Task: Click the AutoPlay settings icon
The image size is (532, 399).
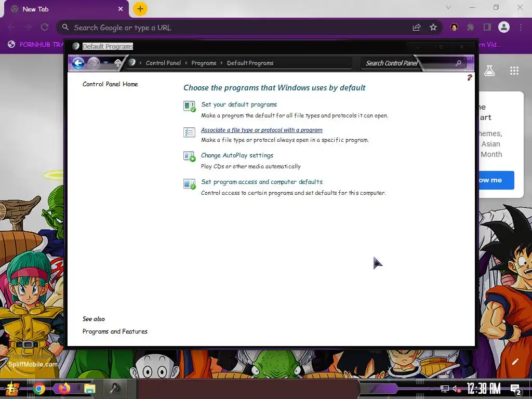Action: [189, 156]
